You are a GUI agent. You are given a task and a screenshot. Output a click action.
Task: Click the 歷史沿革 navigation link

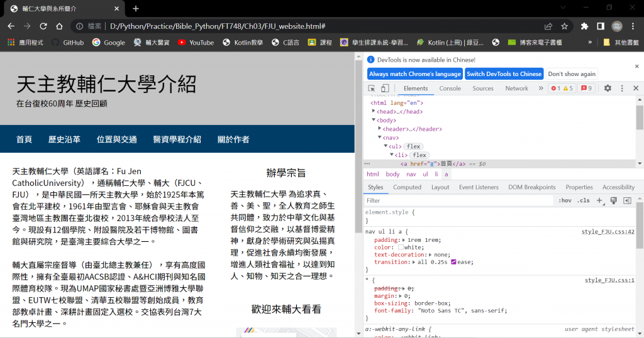(65, 139)
